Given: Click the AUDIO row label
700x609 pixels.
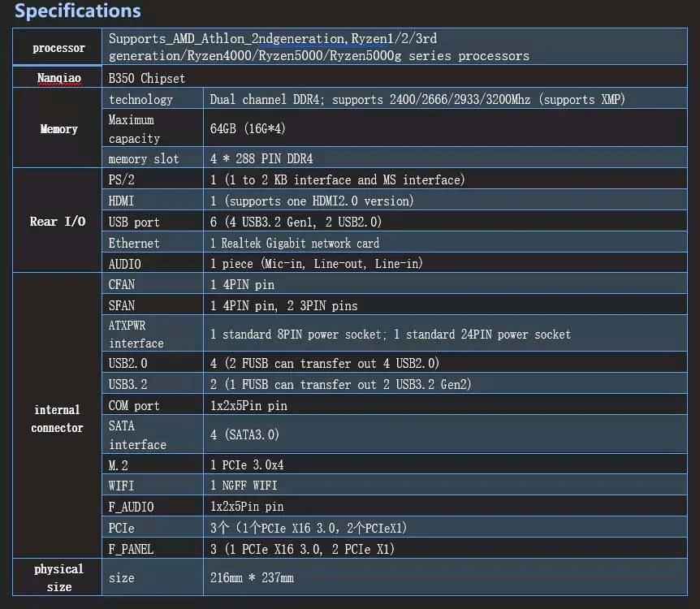Looking at the screenshot, I should tap(124, 264).
